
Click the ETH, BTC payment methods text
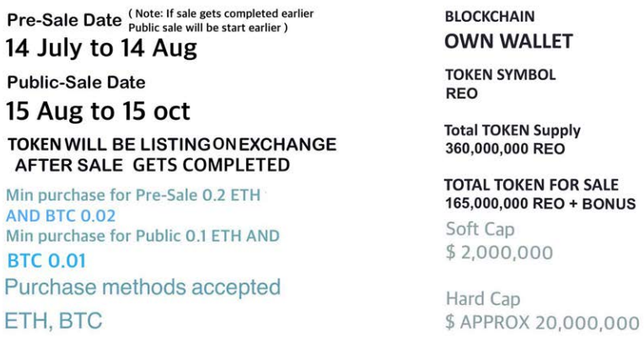pos(53,321)
